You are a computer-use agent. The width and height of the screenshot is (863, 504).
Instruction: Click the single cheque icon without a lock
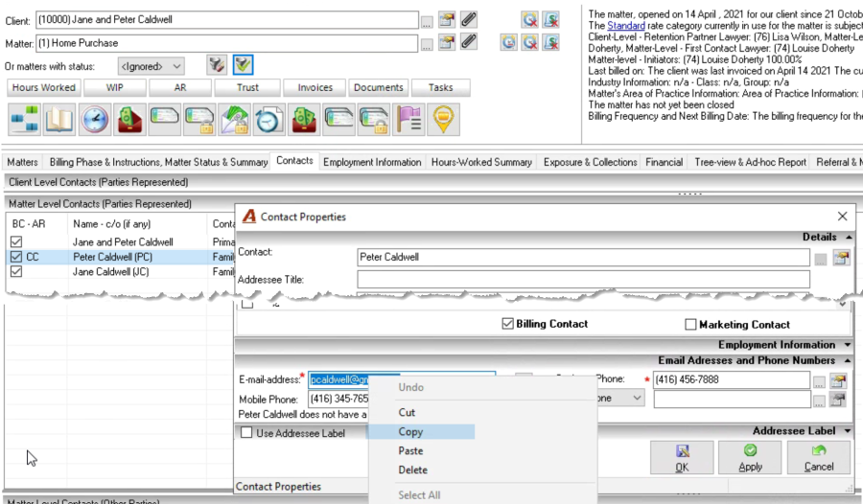click(x=165, y=120)
